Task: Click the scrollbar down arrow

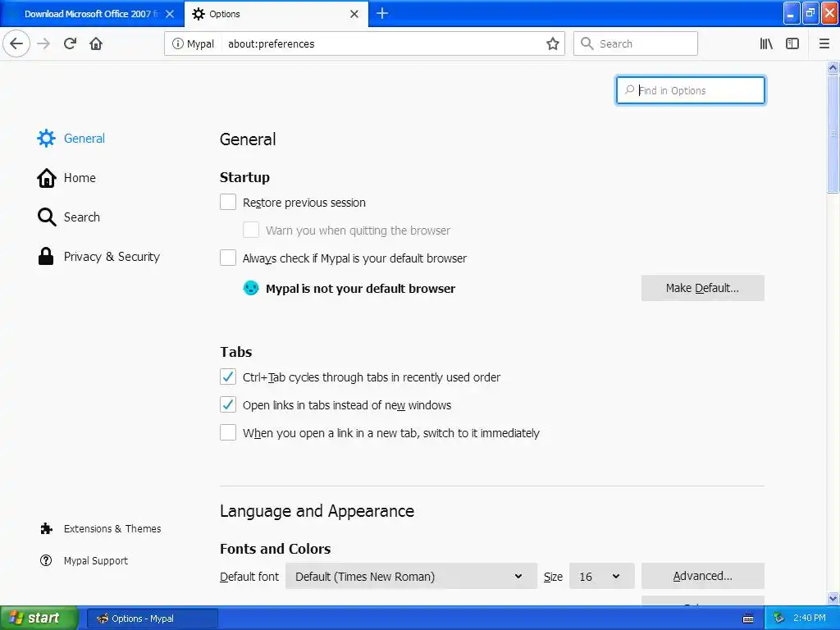Action: [x=833, y=598]
